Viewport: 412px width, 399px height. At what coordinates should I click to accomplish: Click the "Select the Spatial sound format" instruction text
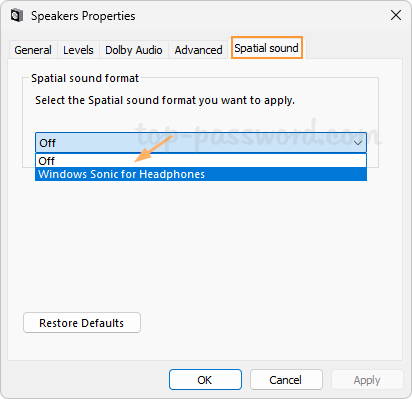(x=165, y=100)
